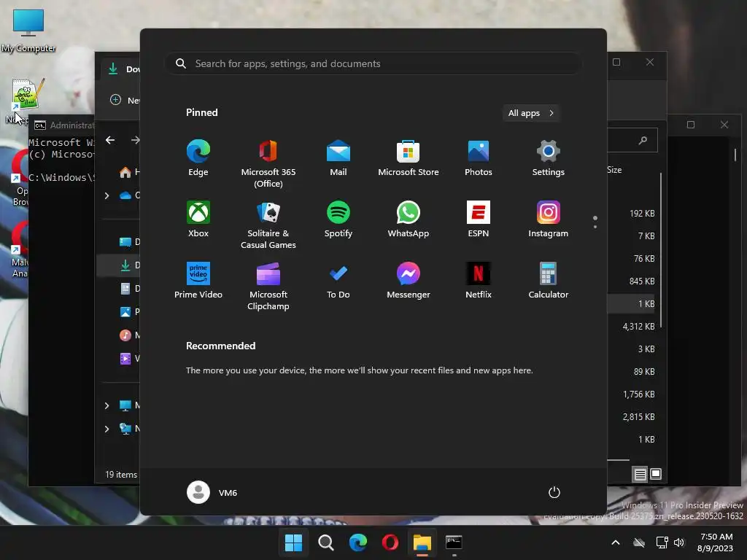Image resolution: width=747 pixels, height=560 pixels.
Task: Expand Network node in Explorer sidebar
Action: [x=107, y=429]
